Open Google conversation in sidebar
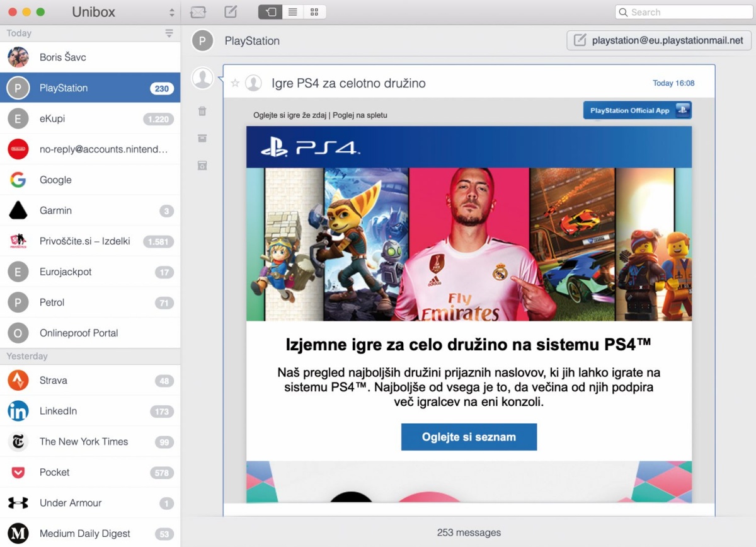This screenshot has height=547, width=756. point(90,180)
